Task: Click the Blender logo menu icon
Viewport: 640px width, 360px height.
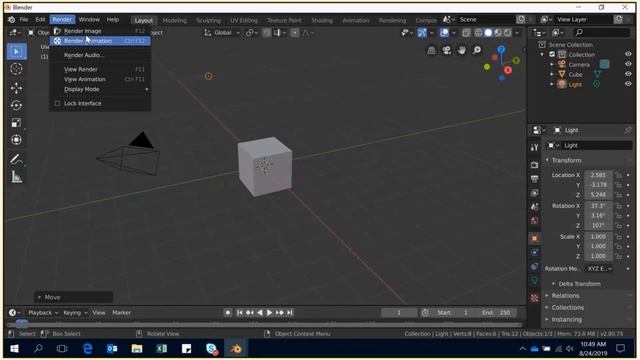Action: (11, 20)
